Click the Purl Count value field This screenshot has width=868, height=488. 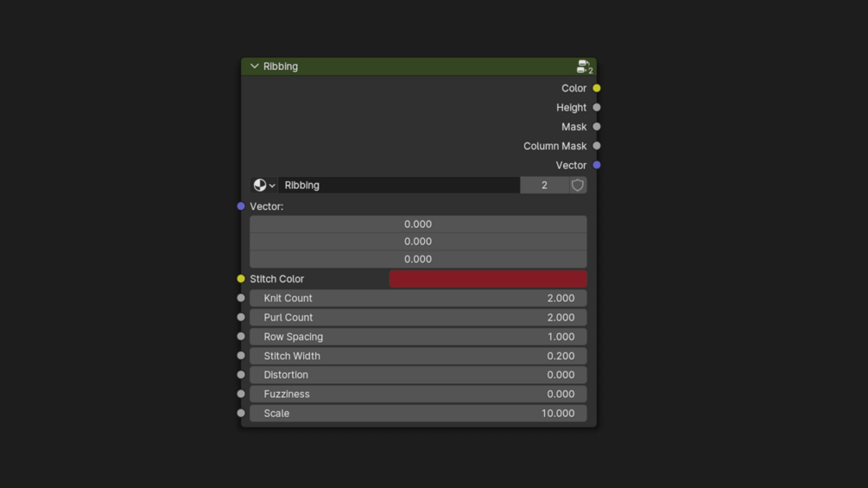click(418, 318)
